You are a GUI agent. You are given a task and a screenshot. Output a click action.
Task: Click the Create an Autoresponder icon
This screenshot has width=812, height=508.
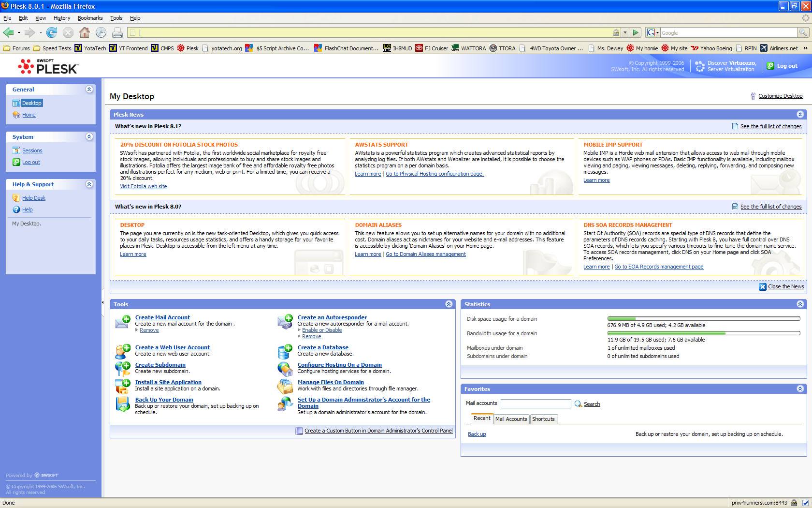pyautogui.click(x=285, y=322)
